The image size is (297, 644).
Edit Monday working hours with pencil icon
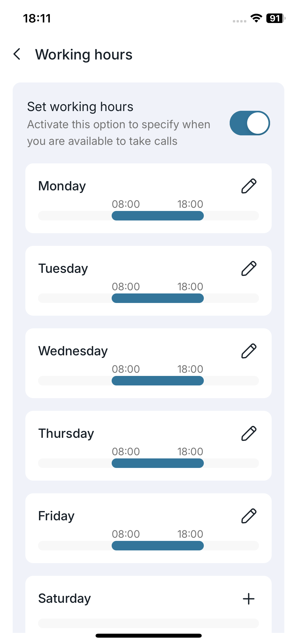click(249, 186)
